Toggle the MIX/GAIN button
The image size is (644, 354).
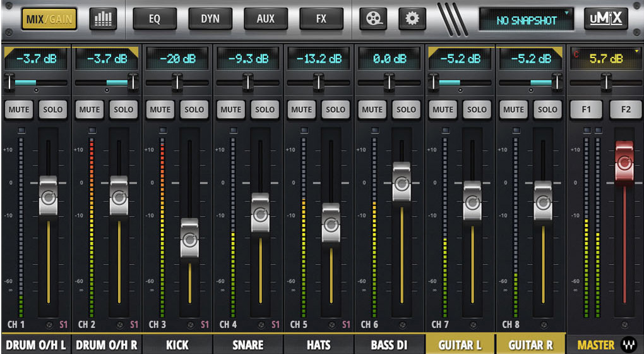[49, 19]
